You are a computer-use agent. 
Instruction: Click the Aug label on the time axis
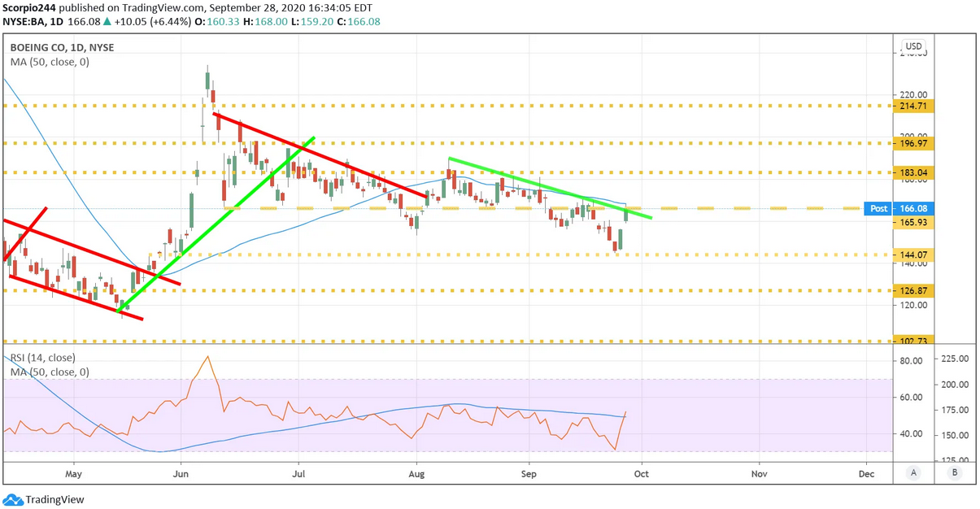[x=417, y=472]
